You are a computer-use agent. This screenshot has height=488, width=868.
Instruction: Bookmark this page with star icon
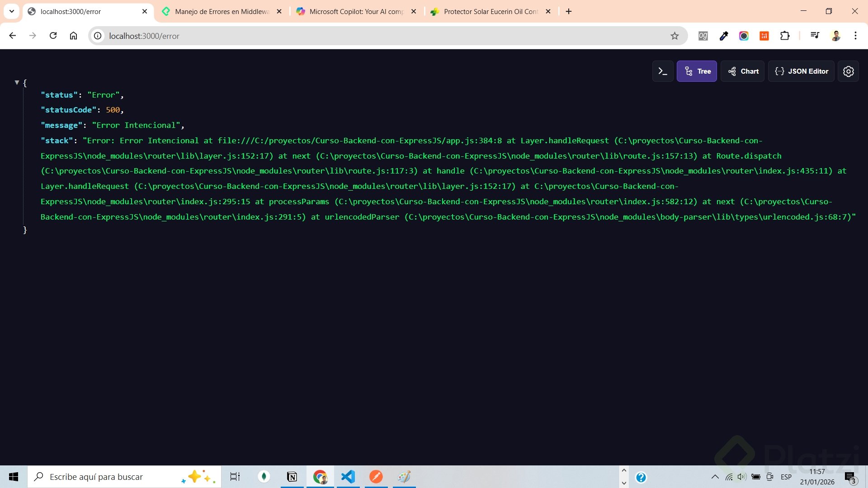click(675, 36)
